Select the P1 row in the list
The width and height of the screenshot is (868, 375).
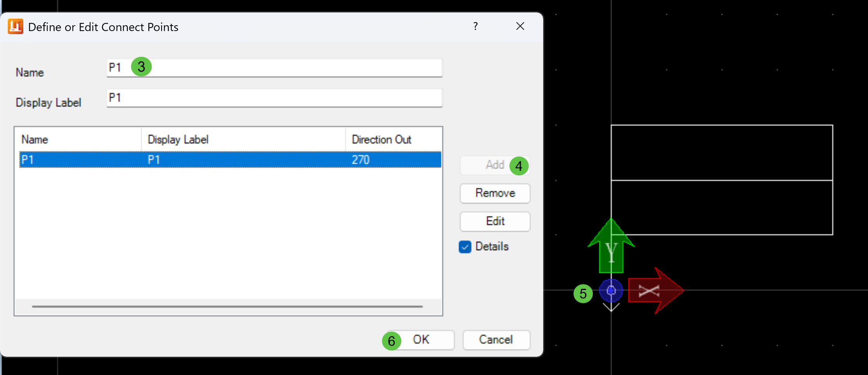pos(230,160)
